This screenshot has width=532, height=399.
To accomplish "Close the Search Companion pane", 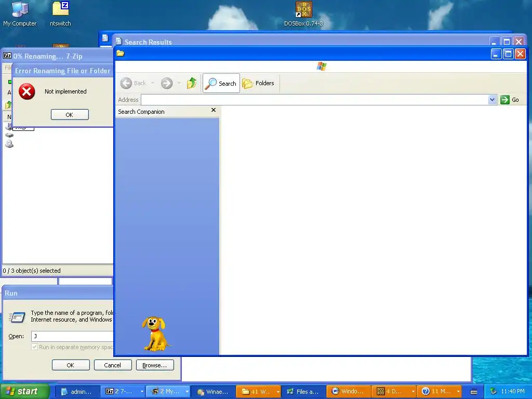I will coord(214,110).
